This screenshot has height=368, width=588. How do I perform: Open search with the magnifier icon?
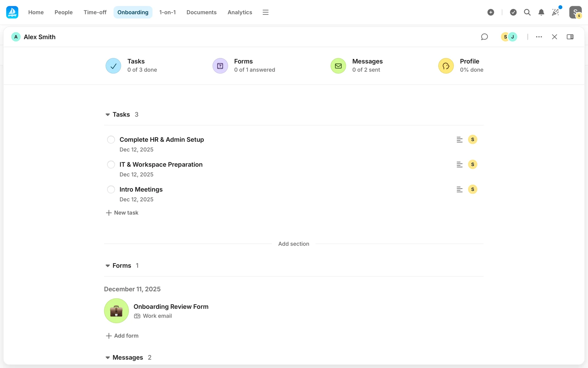coord(527,12)
